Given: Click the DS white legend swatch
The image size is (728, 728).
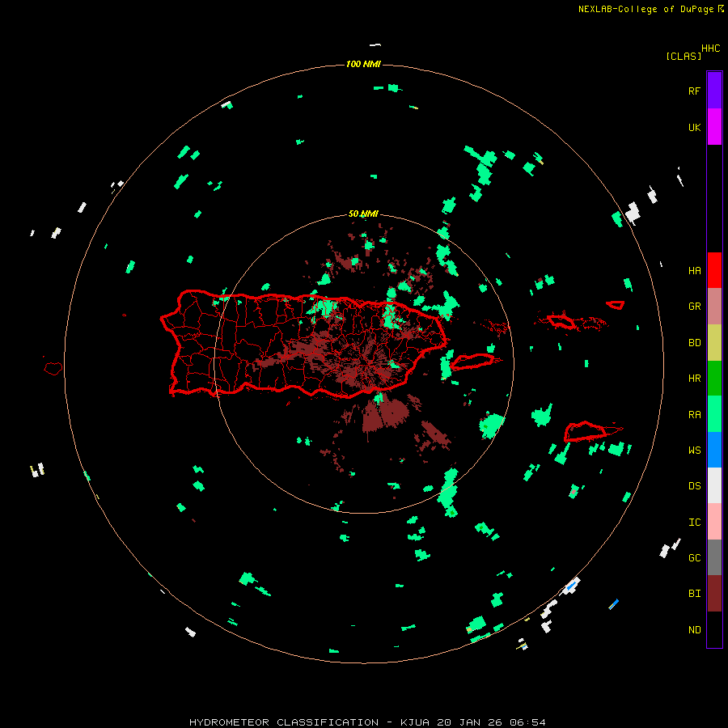Looking at the screenshot, I should point(714,485).
